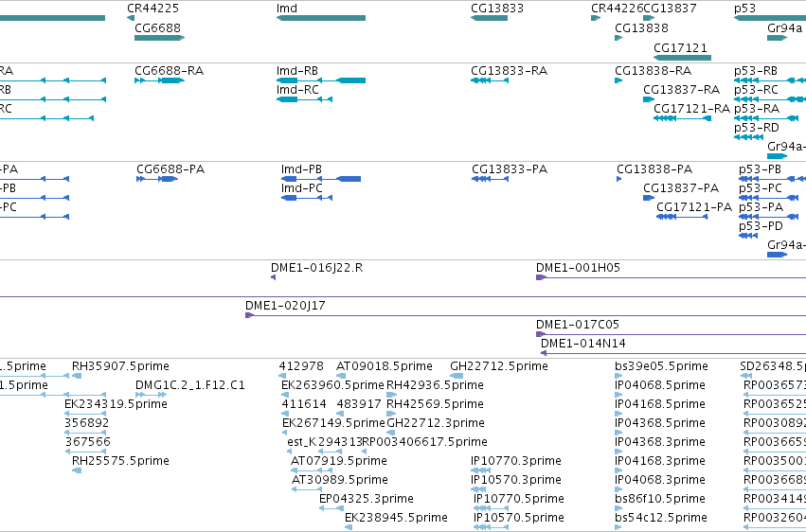
Task: Open the CG17121-PA coding sequence
Action: [x=682, y=217]
